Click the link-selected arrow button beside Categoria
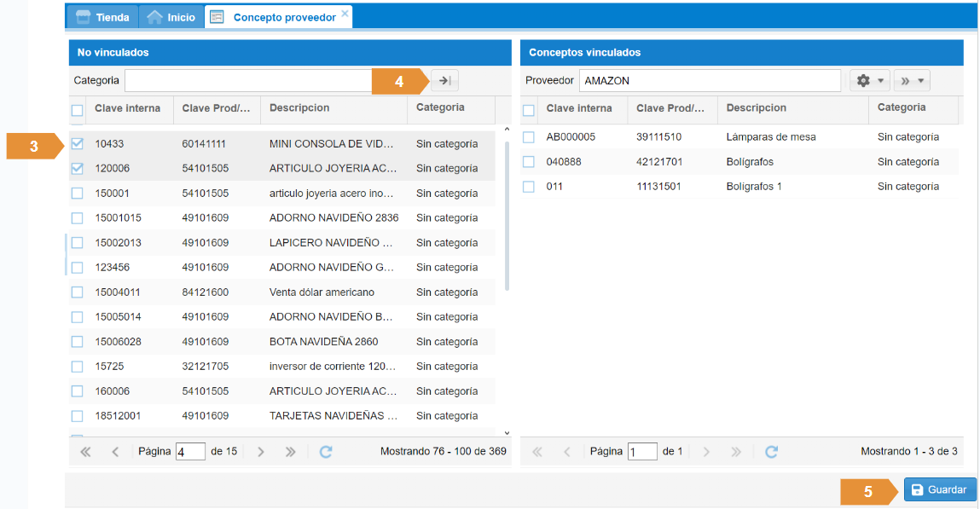This screenshot has height=509, width=980. (444, 81)
